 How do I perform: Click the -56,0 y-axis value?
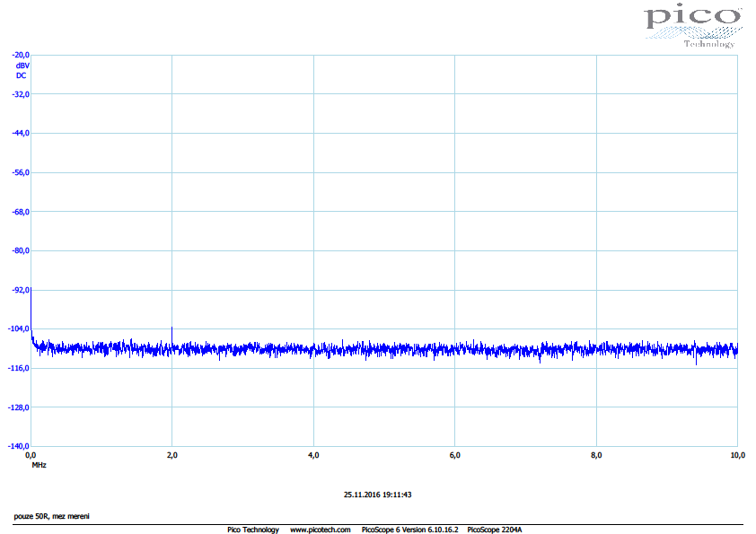click(21, 172)
